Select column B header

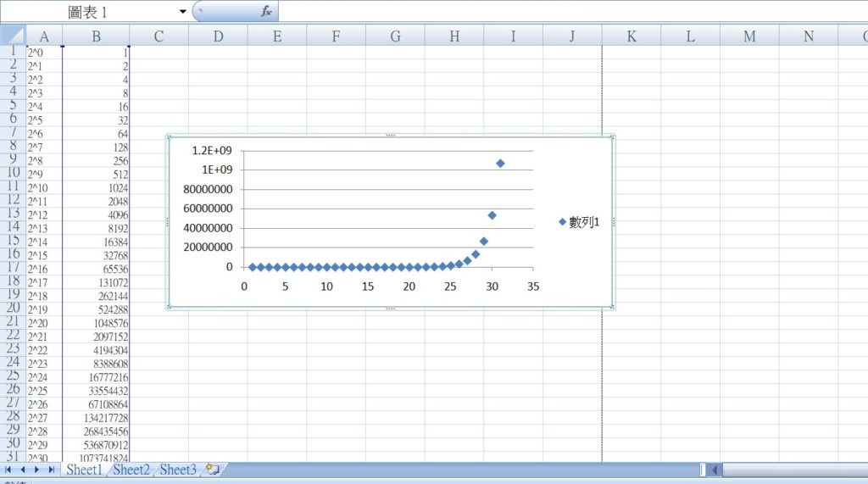[97, 36]
